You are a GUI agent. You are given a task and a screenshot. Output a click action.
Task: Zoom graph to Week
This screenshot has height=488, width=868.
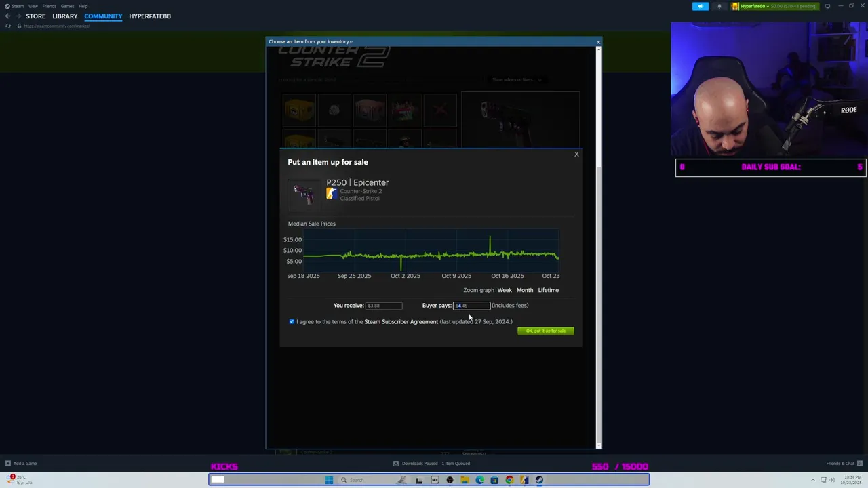[x=505, y=290]
